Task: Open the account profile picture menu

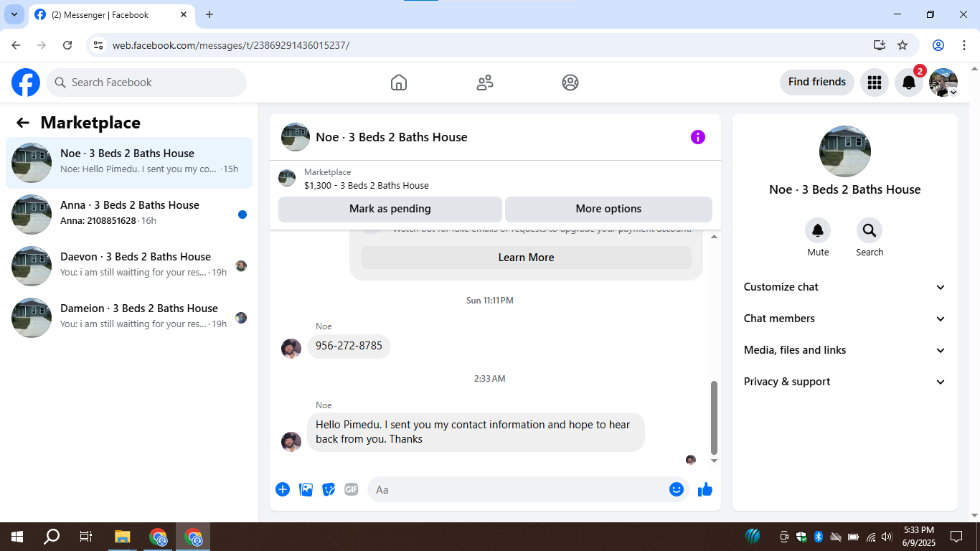Action: tap(943, 83)
